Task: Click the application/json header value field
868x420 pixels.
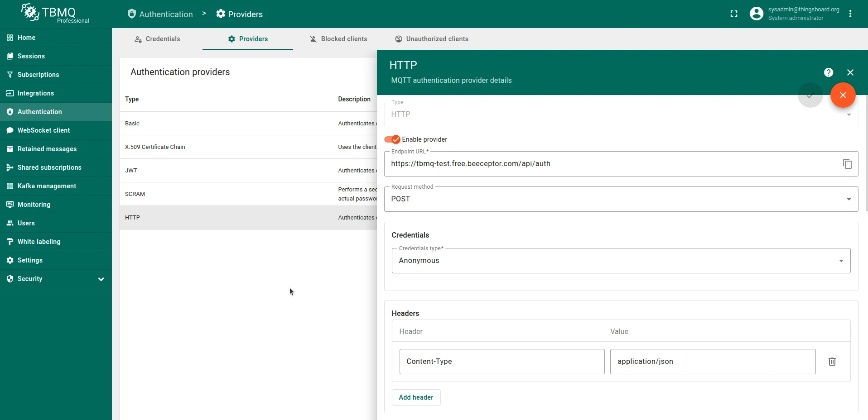Action: [713, 362]
